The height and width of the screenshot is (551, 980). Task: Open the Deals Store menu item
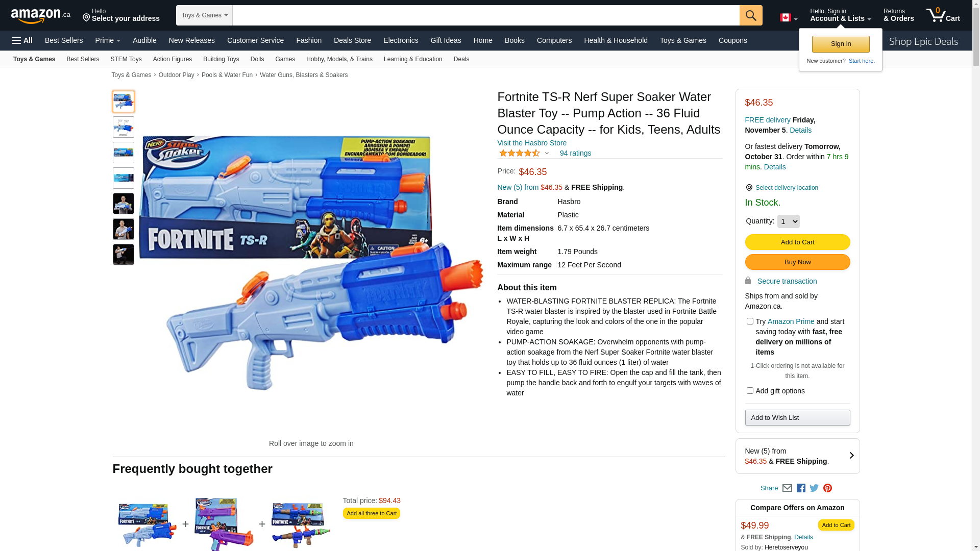click(352, 40)
